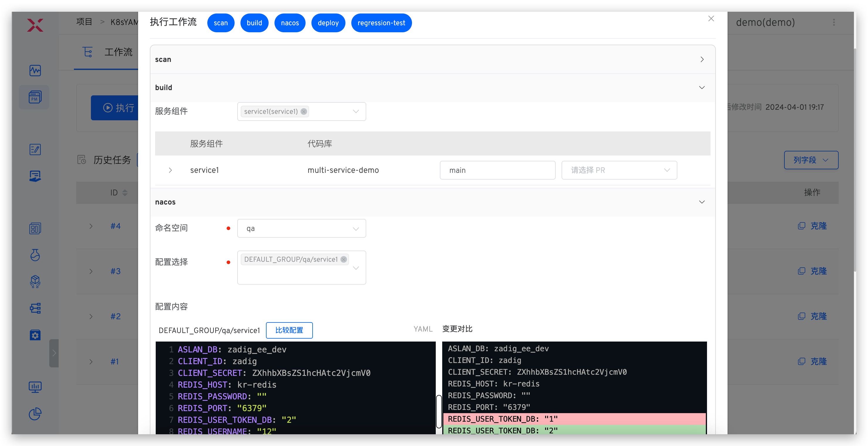The image size is (868, 446).
Task: Click the 比较配置 button
Action: pos(289,330)
